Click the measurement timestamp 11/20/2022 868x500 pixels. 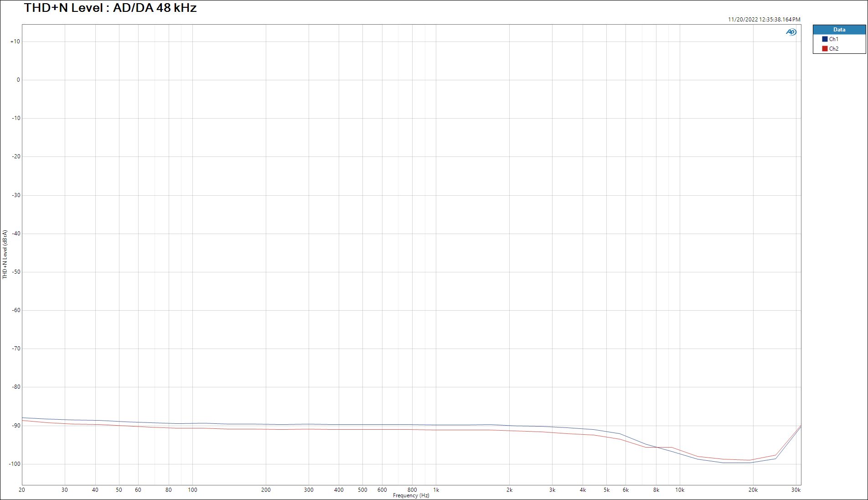tap(764, 20)
